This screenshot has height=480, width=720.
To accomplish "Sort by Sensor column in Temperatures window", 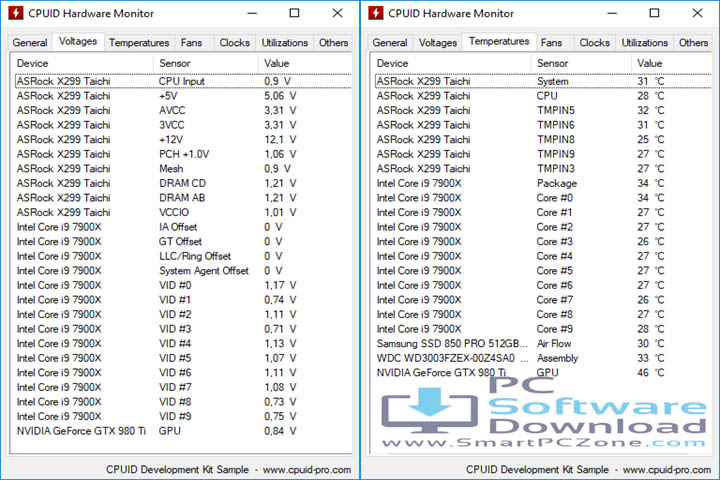I will [x=581, y=63].
